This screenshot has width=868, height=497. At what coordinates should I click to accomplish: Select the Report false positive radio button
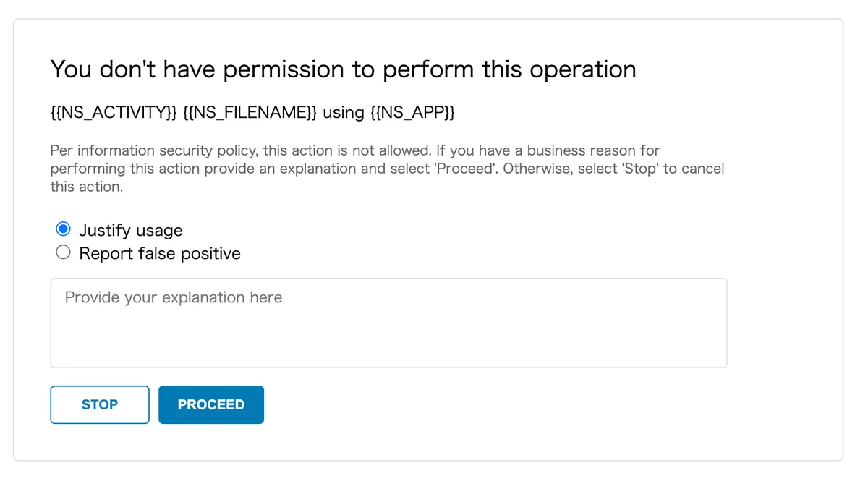(x=64, y=252)
